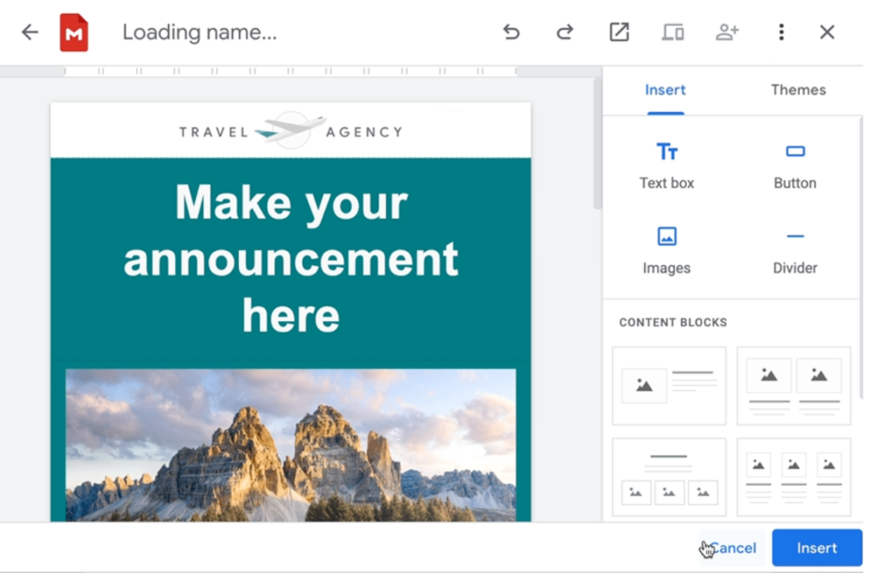Click the red M template logo icon
The width and height of the screenshot is (877, 588).
click(74, 33)
